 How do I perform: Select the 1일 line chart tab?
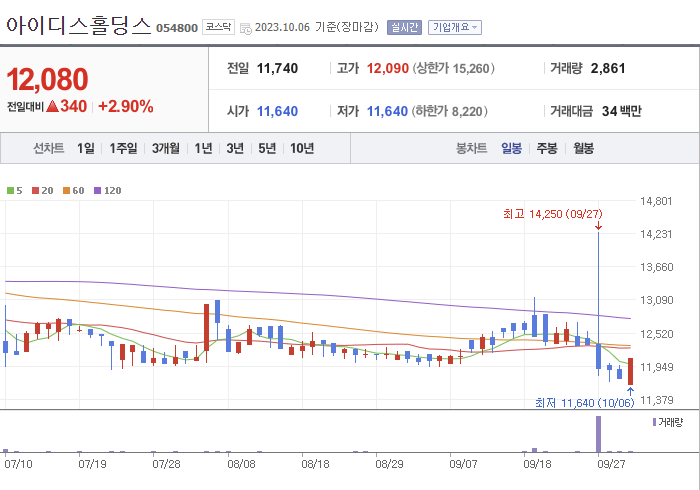click(x=86, y=148)
